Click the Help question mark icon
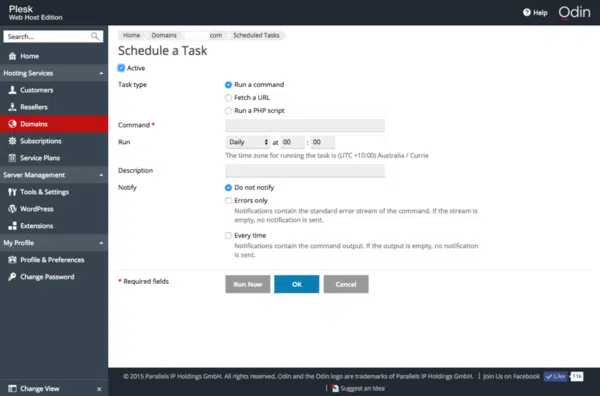The image size is (600, 396). pos(527,13)
